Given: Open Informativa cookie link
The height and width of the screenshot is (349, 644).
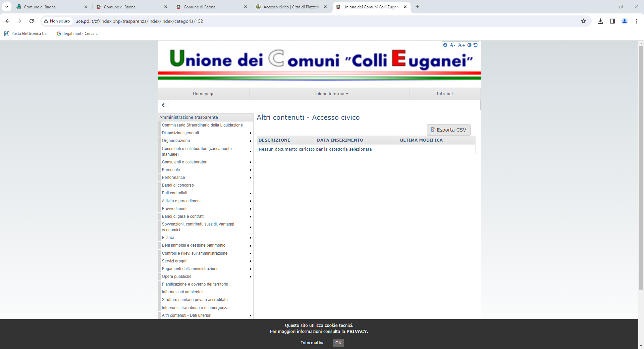Looking at the screenshot, I should (313, 343).
